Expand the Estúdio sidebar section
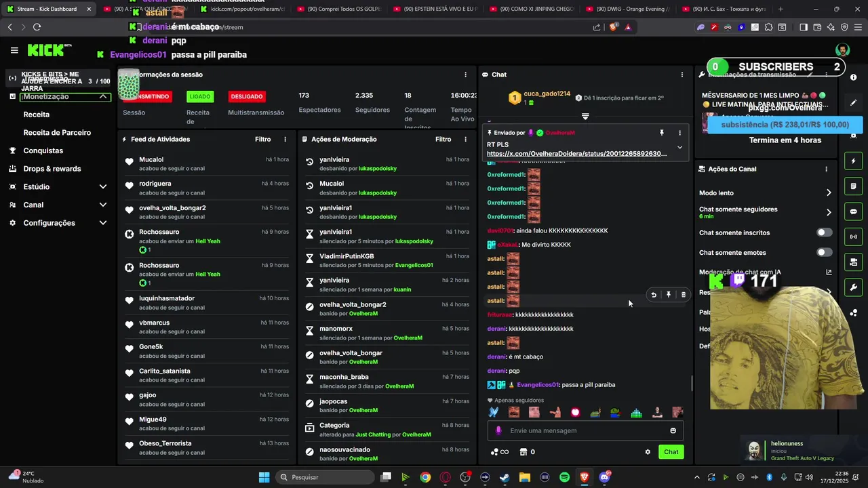 103,186
